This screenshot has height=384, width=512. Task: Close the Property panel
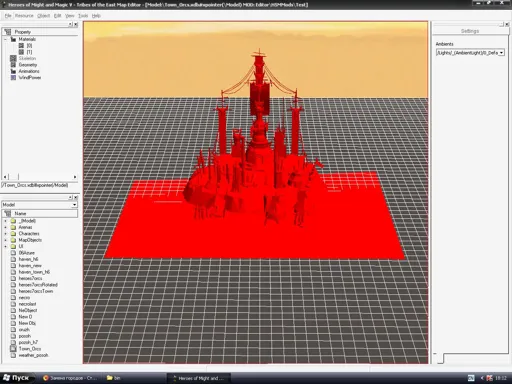tap(76, 24)
